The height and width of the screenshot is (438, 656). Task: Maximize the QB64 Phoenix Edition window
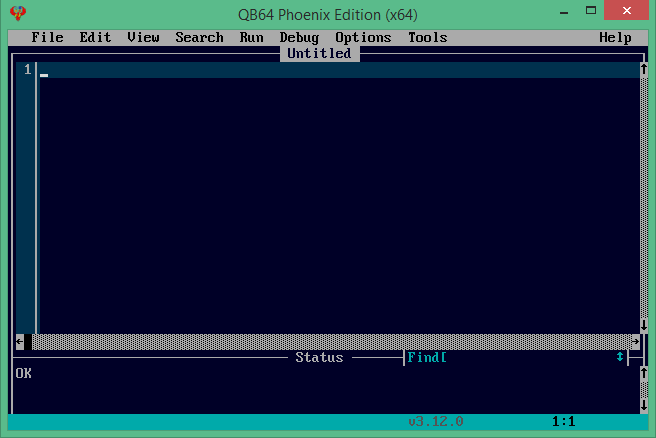[x=591, y=10]
